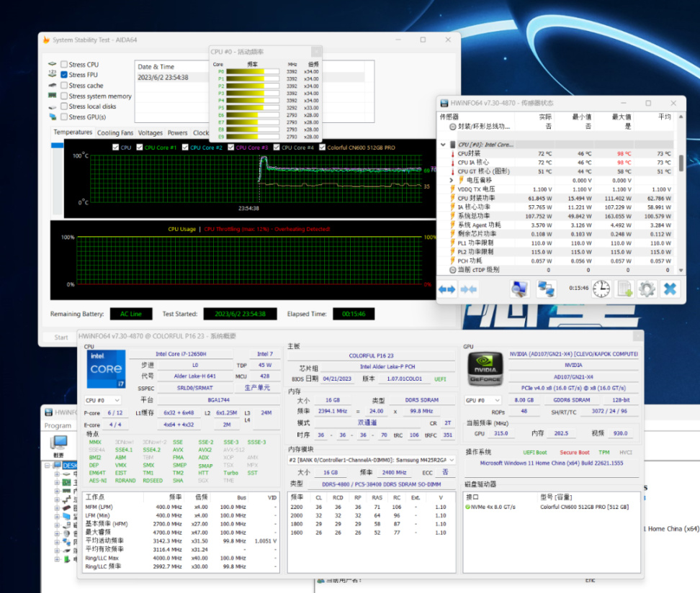700x593 pixels.
Task: Click the expand columns arrows icon in HWiNFO
Action: tap(447, 289)
